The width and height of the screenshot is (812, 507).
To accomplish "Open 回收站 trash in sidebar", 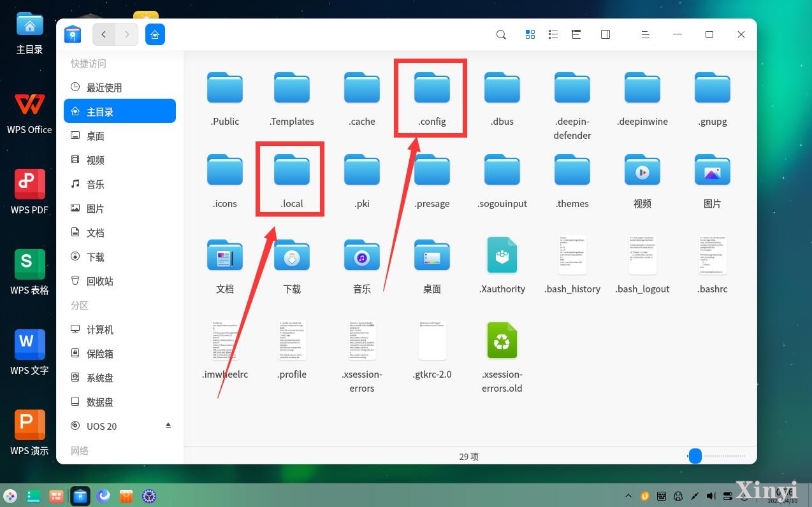I will click(120, 281).
